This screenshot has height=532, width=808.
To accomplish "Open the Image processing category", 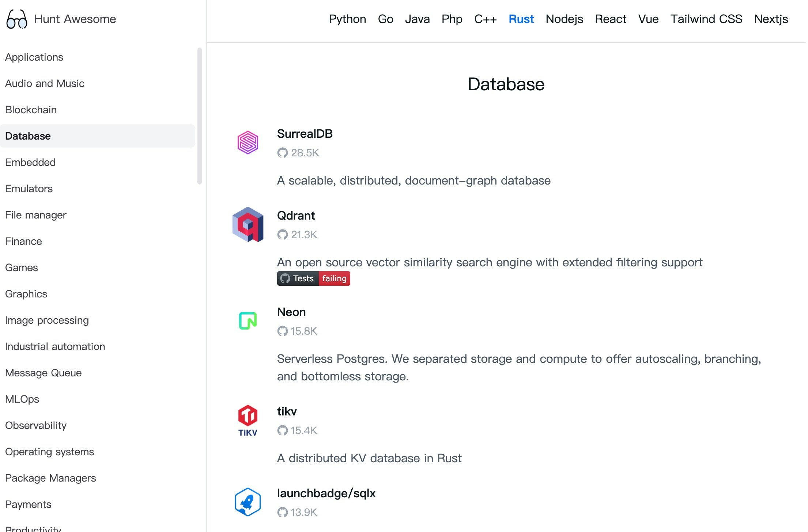I will [x=47, y=320].
